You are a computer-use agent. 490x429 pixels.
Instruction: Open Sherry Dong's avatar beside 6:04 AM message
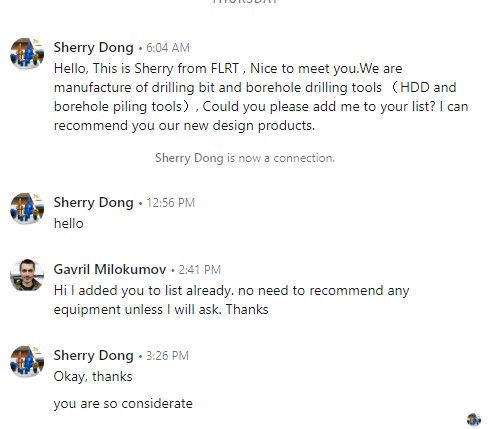pyautogui.click(x=27, y=54)
